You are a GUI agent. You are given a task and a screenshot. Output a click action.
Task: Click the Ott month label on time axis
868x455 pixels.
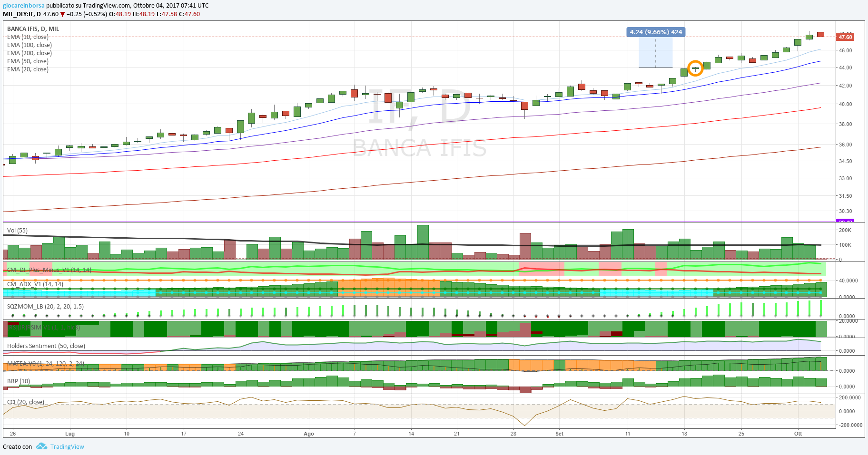798,434
